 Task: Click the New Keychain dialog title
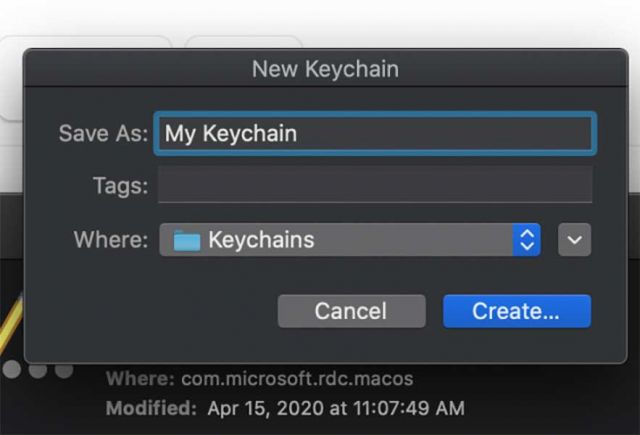click(x=325, y=69)
